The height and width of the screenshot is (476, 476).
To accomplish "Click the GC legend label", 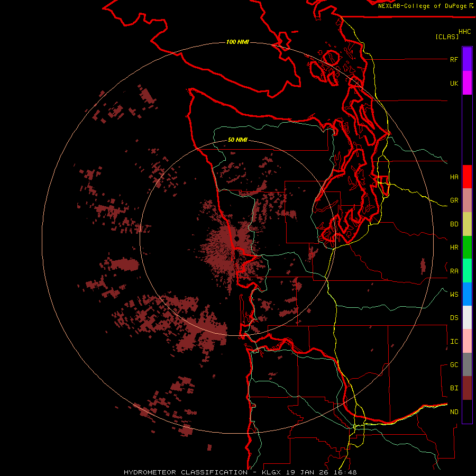I will click(x=454, y=365).
